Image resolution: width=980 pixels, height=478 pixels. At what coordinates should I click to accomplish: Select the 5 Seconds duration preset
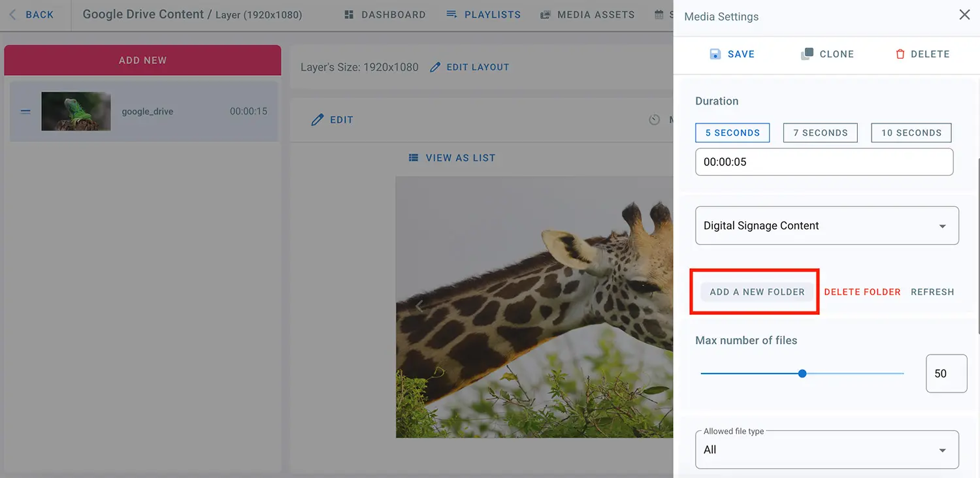pos(732,133)
